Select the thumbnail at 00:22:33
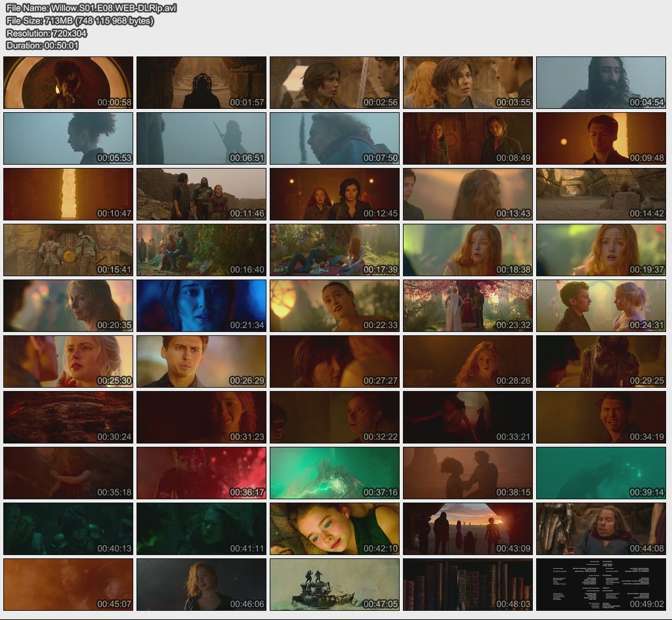 tap(335, 306)
